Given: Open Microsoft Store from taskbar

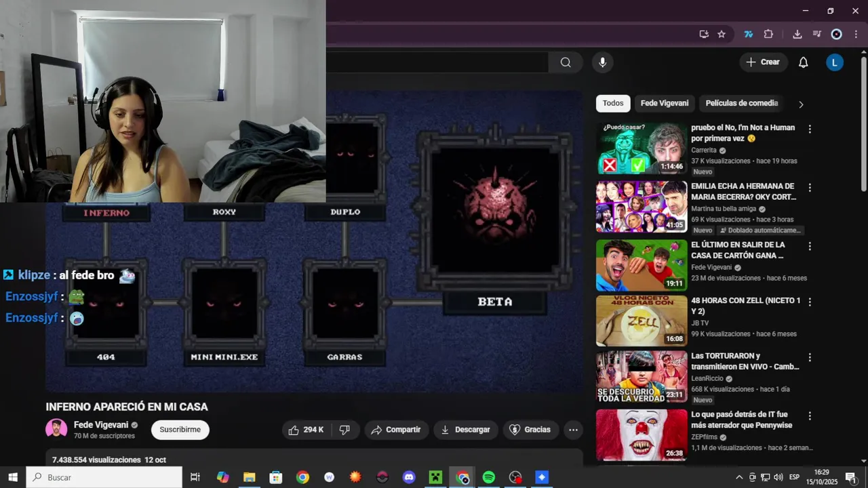Looking at the screenshot, I should pyautogui.click(x=275, y=477).
